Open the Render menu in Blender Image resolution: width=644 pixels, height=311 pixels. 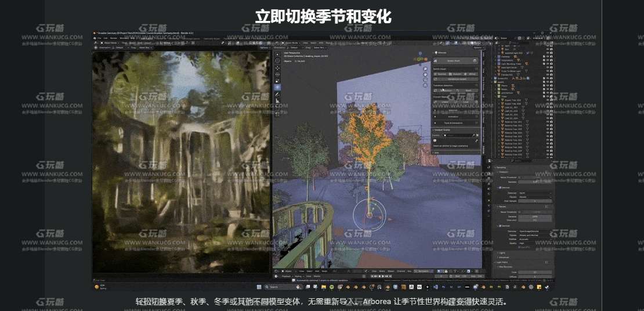(x=114, y=38)
